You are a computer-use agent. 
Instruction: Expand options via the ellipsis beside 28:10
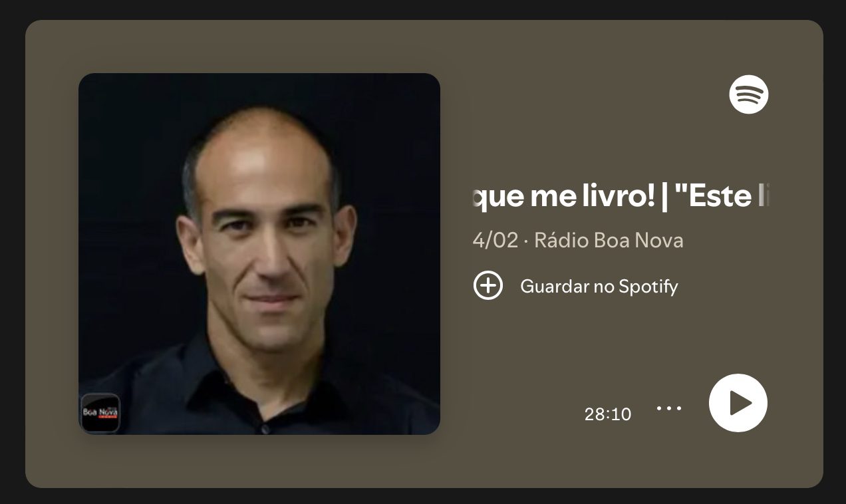tap(669, 408)
